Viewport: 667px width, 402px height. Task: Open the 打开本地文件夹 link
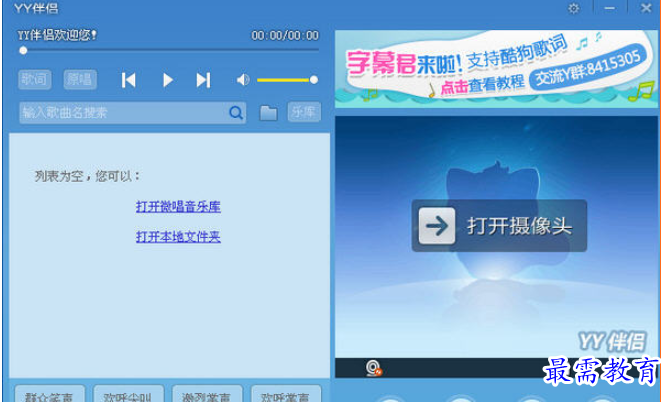pos(178,237)
